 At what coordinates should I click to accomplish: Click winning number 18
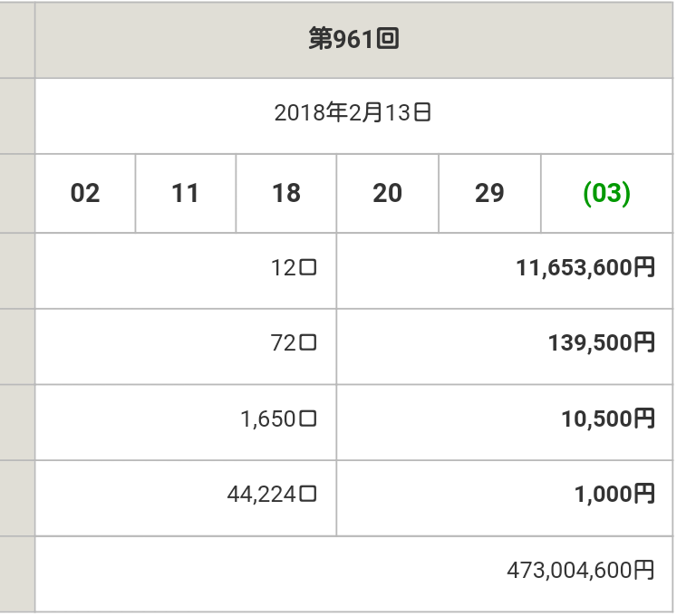(286, 193)
